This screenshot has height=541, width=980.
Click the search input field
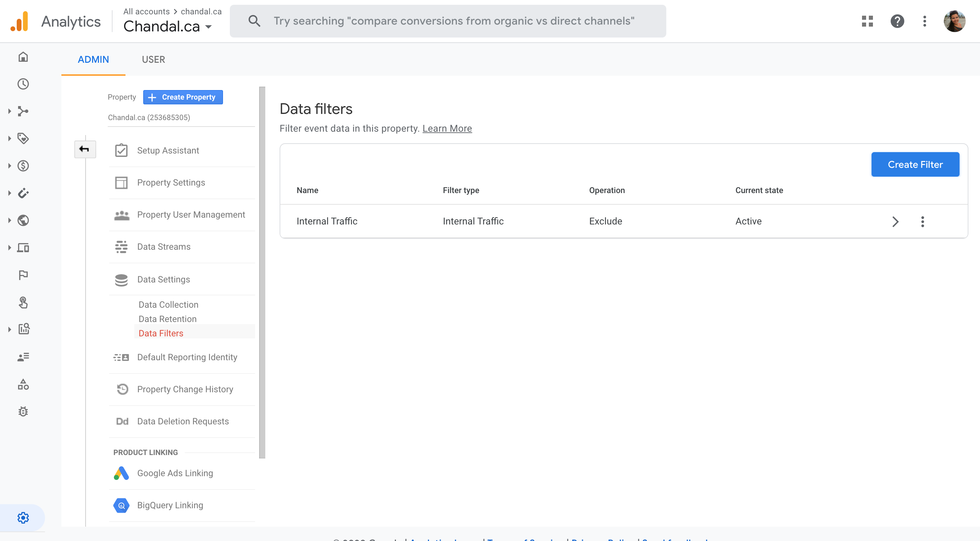click(x=454, y=21)
